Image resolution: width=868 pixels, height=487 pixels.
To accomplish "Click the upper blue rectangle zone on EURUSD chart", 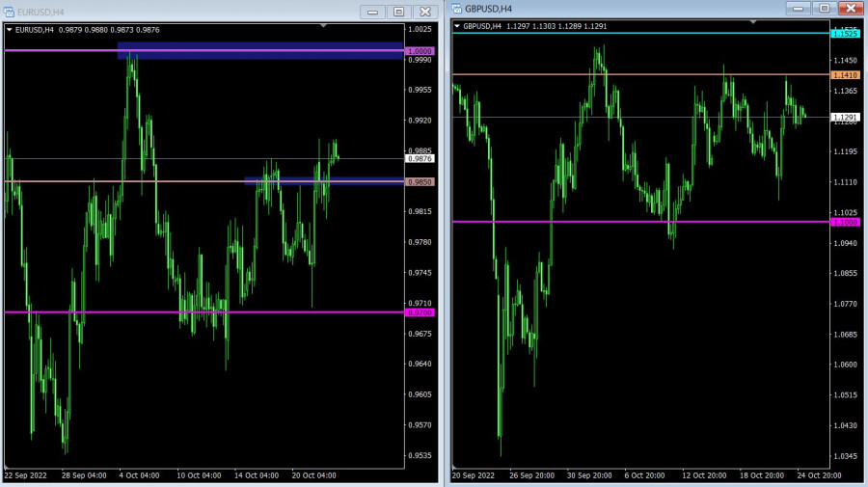I will coord(260,51).
